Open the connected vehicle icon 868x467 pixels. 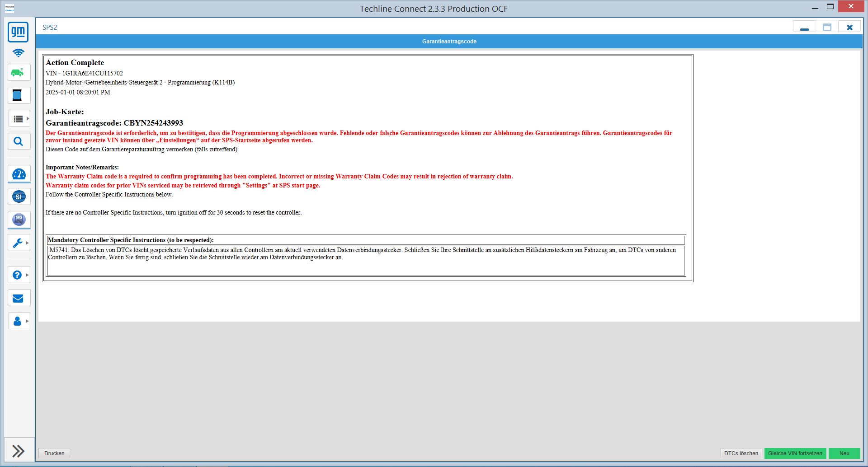(19, 72)
